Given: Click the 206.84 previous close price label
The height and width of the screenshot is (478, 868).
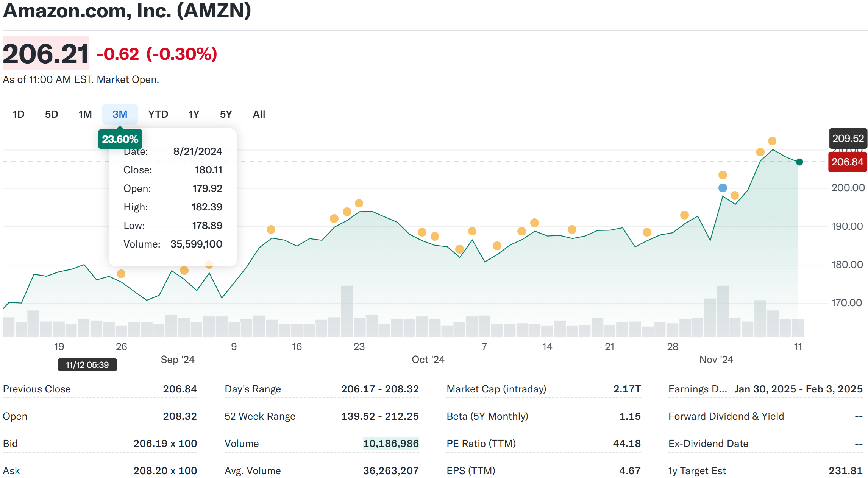Looking at the screenshot, I should 848,162.
